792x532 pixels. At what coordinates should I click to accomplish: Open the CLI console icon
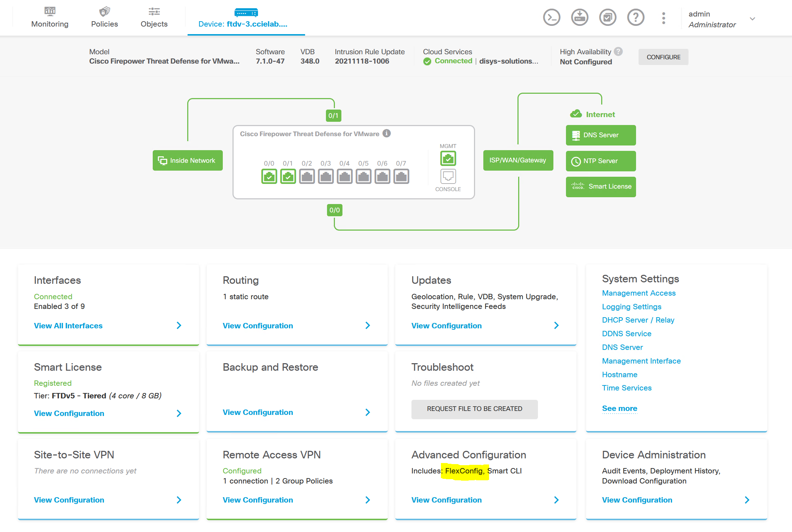click(x=552, y=17)
